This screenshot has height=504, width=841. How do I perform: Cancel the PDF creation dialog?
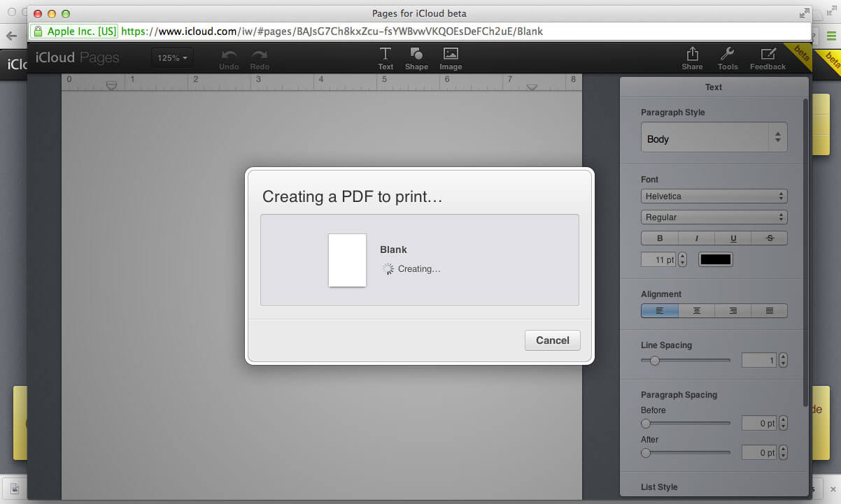[x=552, y=340]
